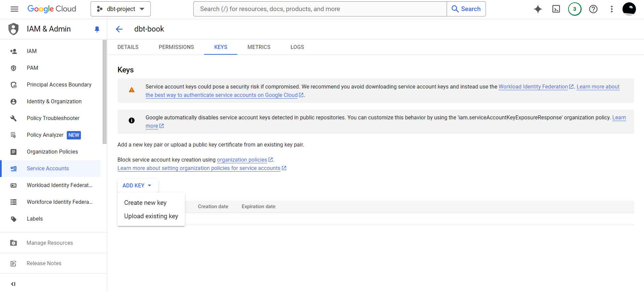Switch to the Logs tab
Screen dimensions: 644x292
tap(297, 47)
